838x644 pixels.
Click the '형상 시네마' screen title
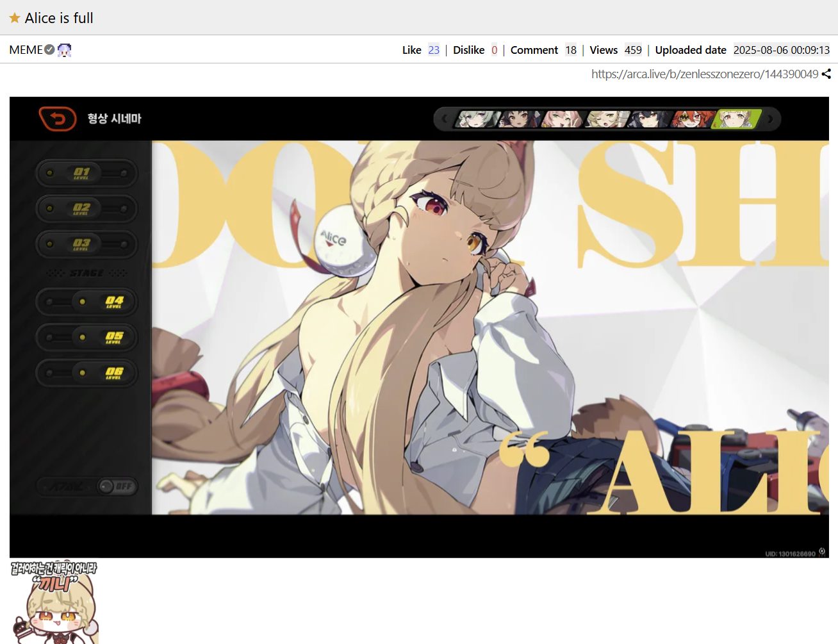tap(114, 119)
